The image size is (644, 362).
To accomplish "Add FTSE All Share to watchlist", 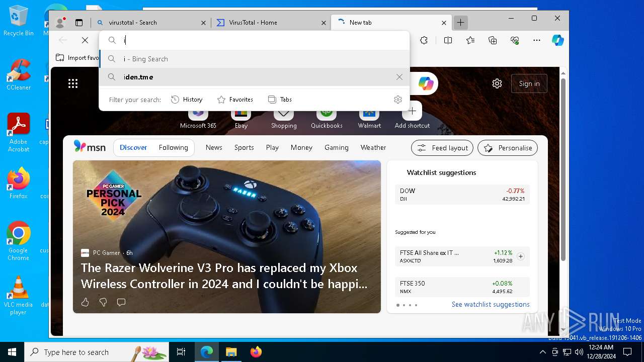I will pyautogui.click(x=521, y=256).
